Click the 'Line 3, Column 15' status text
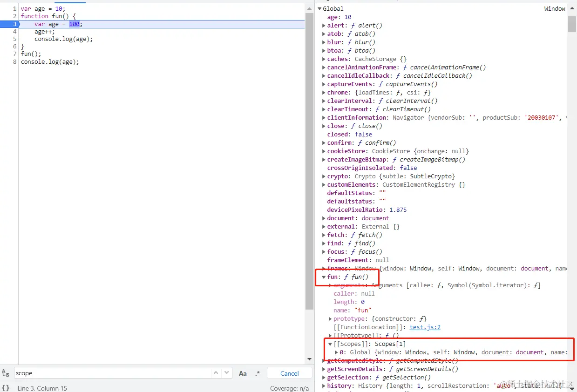 pos(42,388)
